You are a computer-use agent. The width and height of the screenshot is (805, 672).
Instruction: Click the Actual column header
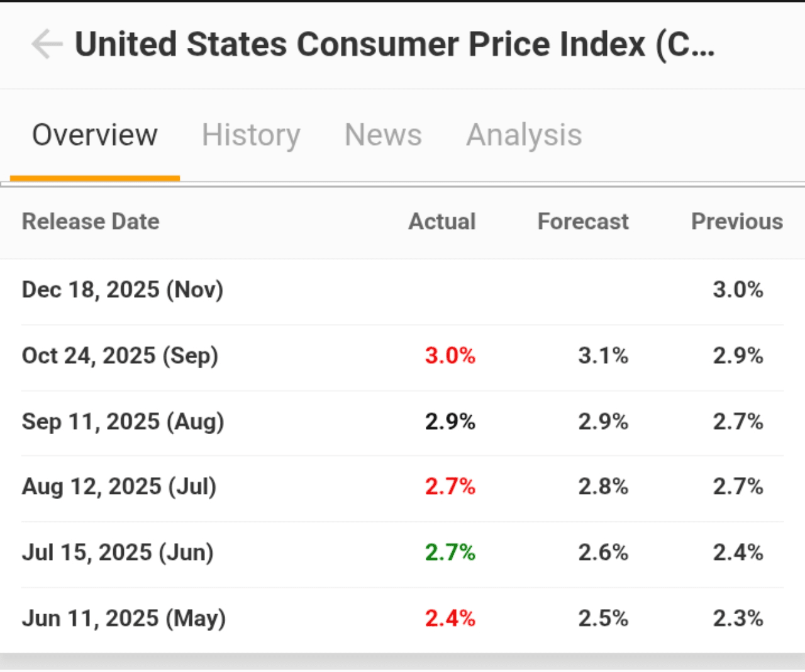tap(442, 221)
